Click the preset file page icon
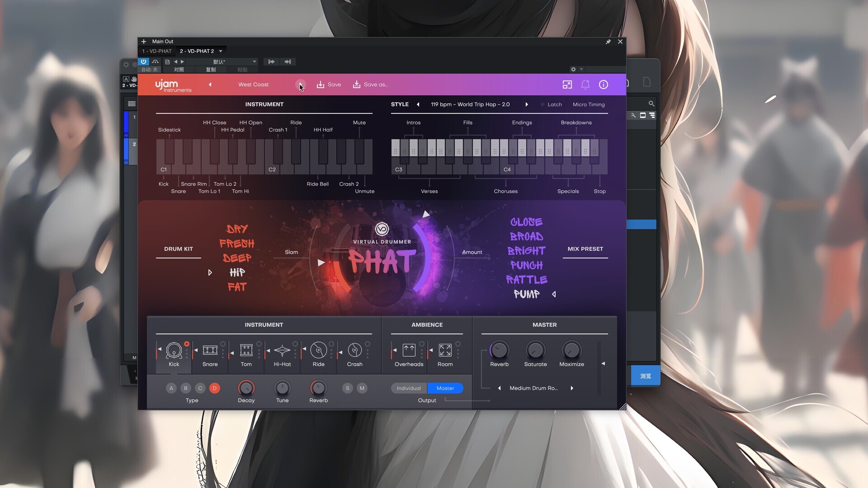Viewport: 868px width, 488px height. click(167, 62)
